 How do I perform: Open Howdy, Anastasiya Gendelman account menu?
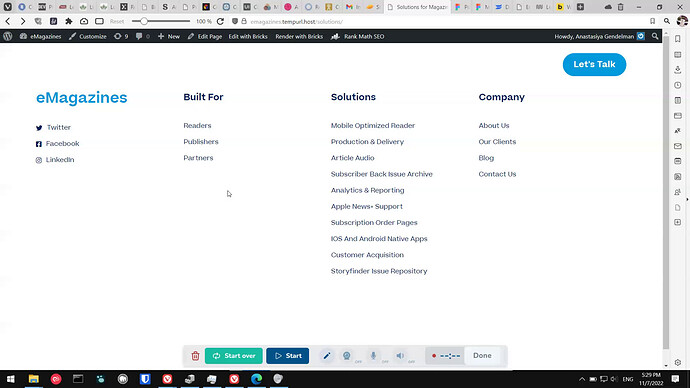pos(599,37)
